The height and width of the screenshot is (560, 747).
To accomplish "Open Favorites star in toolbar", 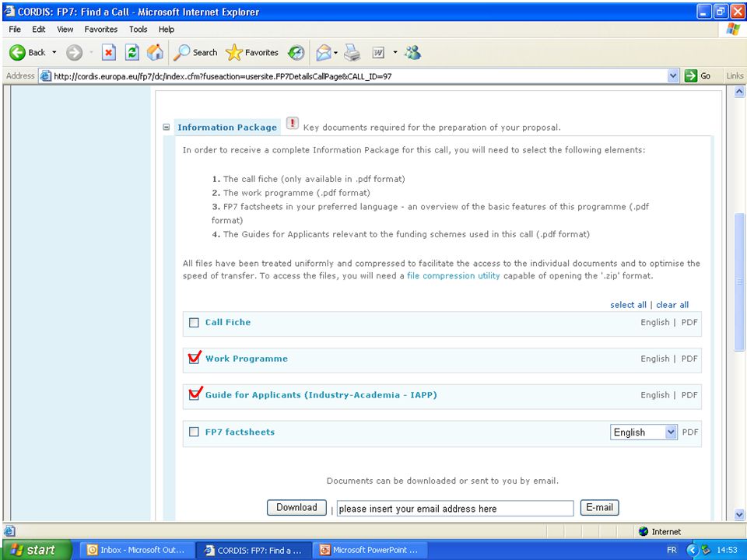I will [234, 52].
